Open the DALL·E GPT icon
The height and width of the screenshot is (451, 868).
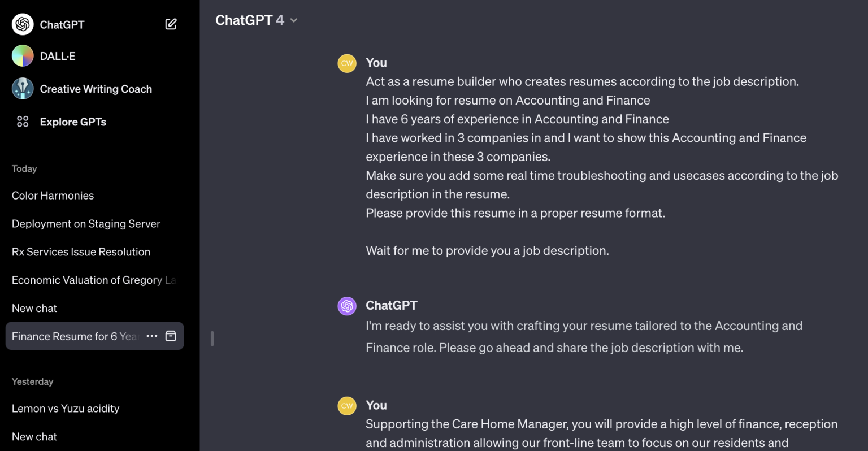click(23, 55)
